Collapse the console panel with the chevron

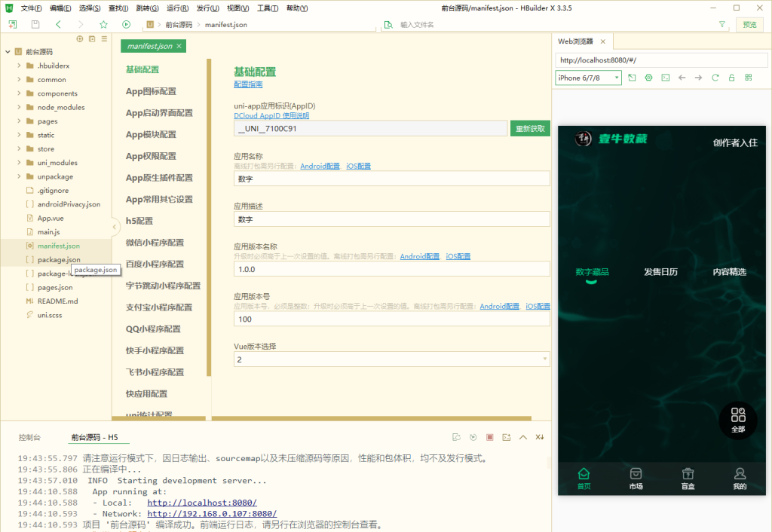pos(522,437)
